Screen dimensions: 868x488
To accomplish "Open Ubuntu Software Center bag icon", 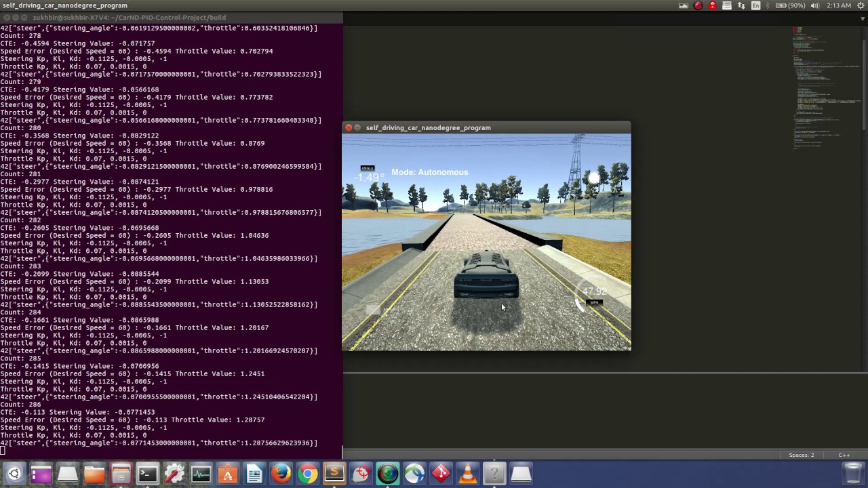I will point(228,474).
